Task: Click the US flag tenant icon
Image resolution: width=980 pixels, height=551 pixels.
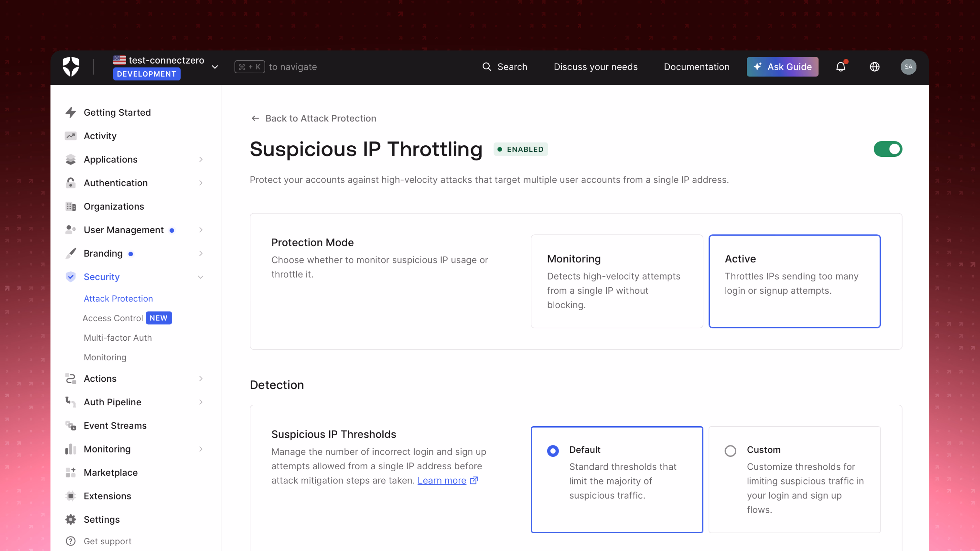Action: coord(119,60)
